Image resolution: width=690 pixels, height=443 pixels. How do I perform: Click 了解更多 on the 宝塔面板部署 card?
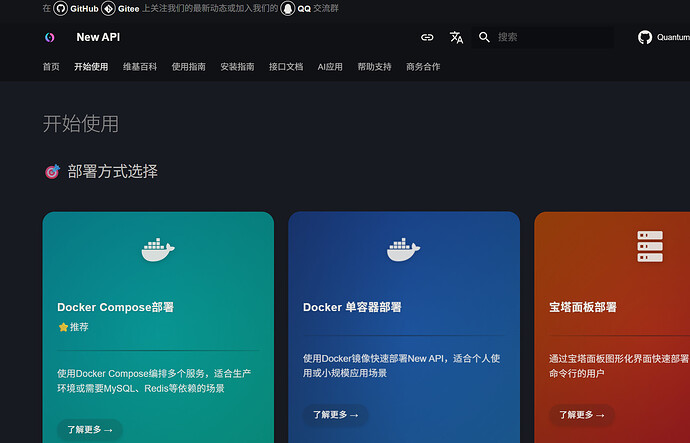582,415
